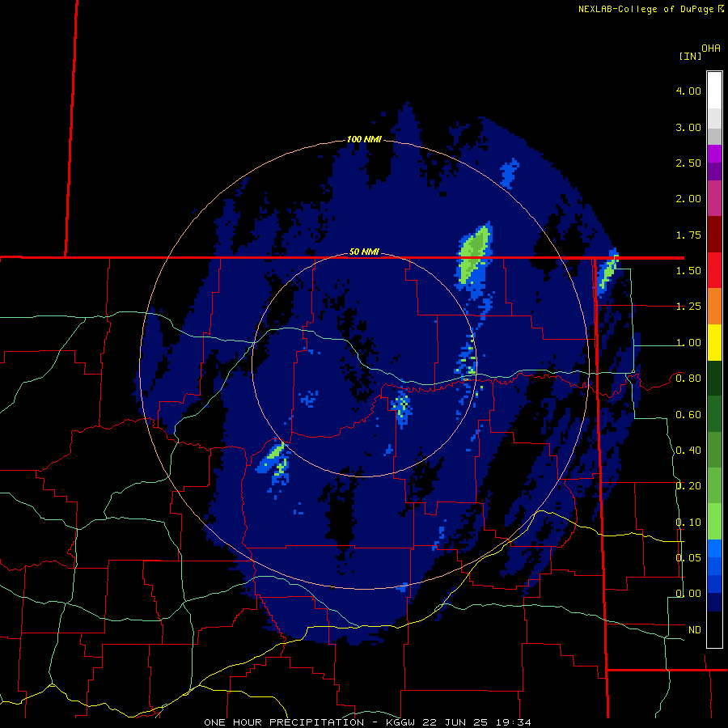Image resolution: width=728 pixels, height=728 pixels.
Task: Select the 1.00 legend value
Action: [x=688, y=343]
